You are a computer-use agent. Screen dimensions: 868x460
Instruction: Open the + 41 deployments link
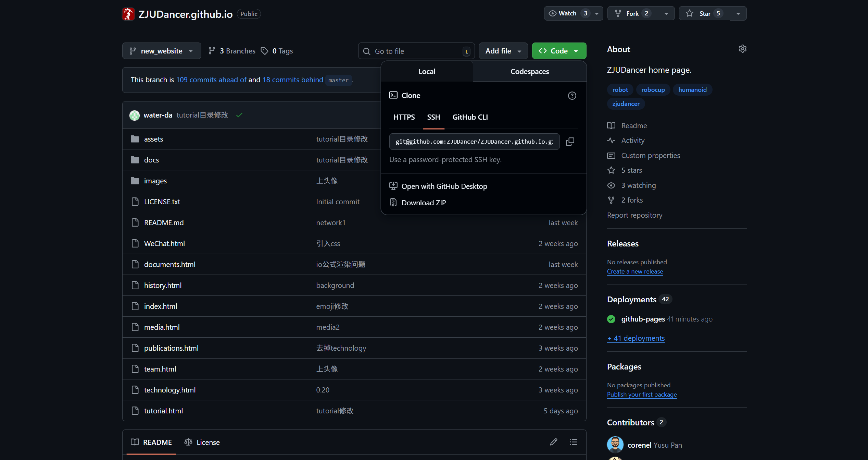(x=636, y=338)
